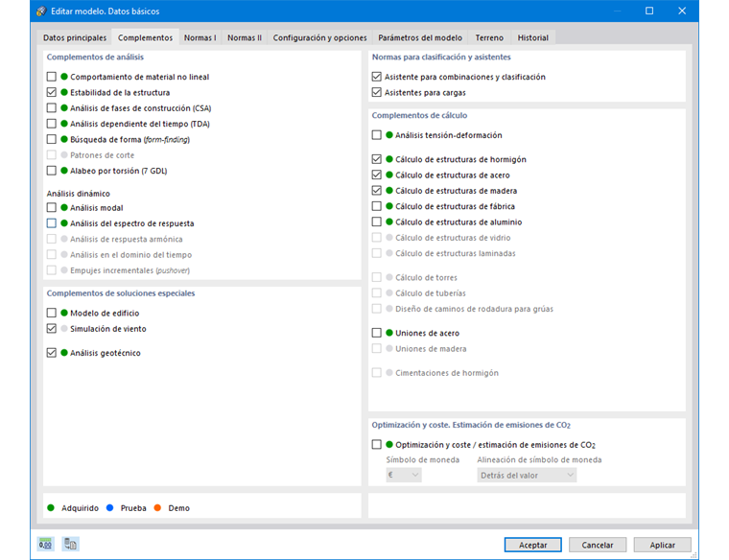Enable Análisis tensión-deformación checkbox

coord(377,135)
